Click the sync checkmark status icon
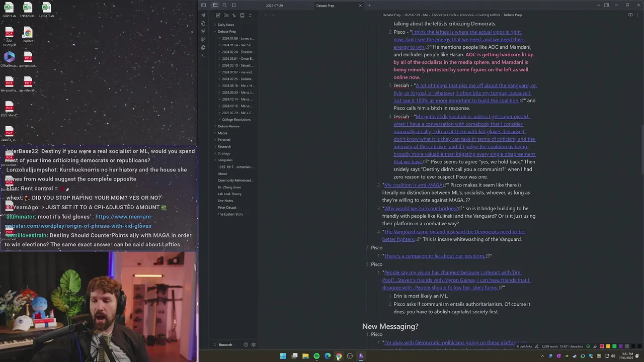The height and width of the screenshot is (362, 644). (588, 346)
